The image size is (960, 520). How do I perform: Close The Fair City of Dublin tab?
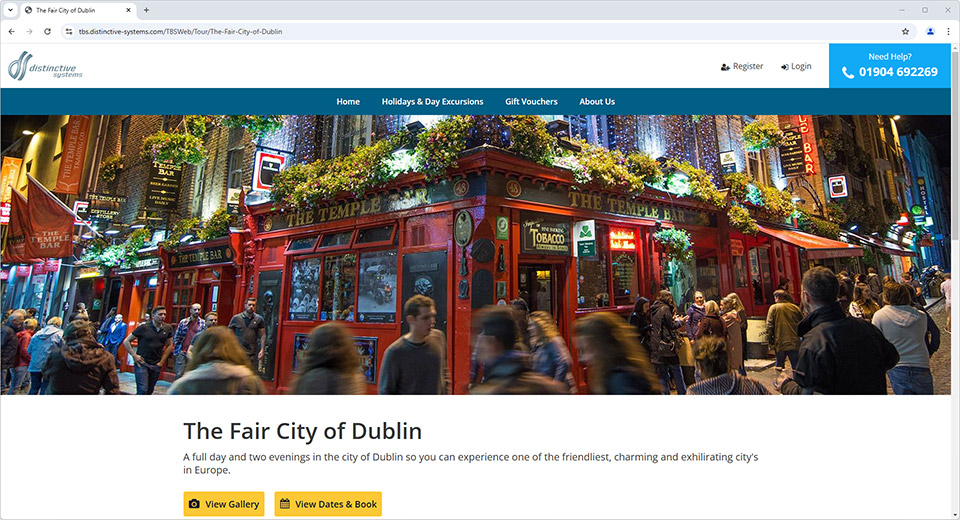pos(129,10)
